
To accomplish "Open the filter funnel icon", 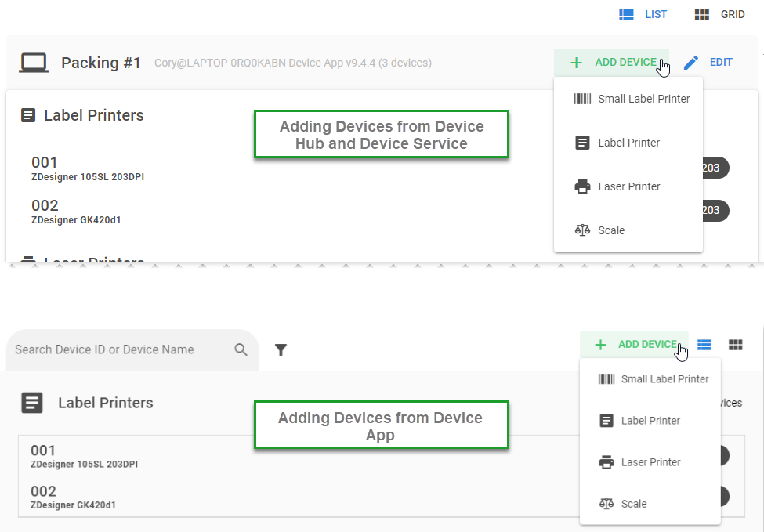I will pyautogui.click(x=281, y=350).
